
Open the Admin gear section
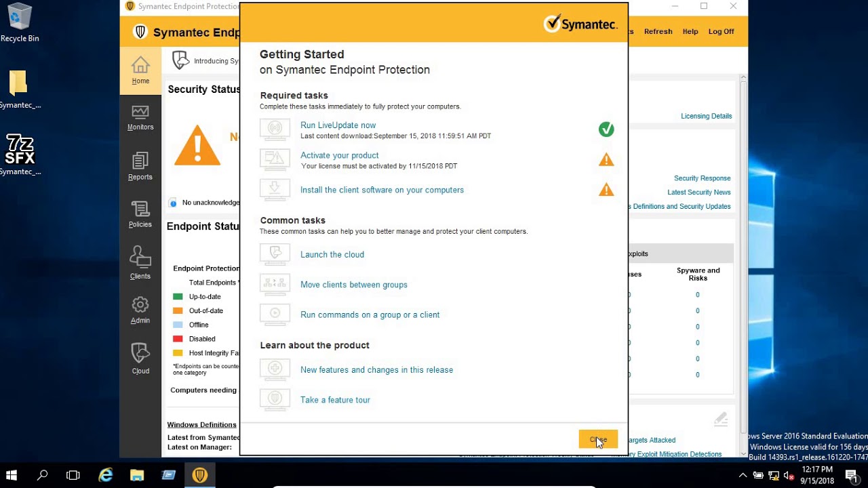point(140,310)
